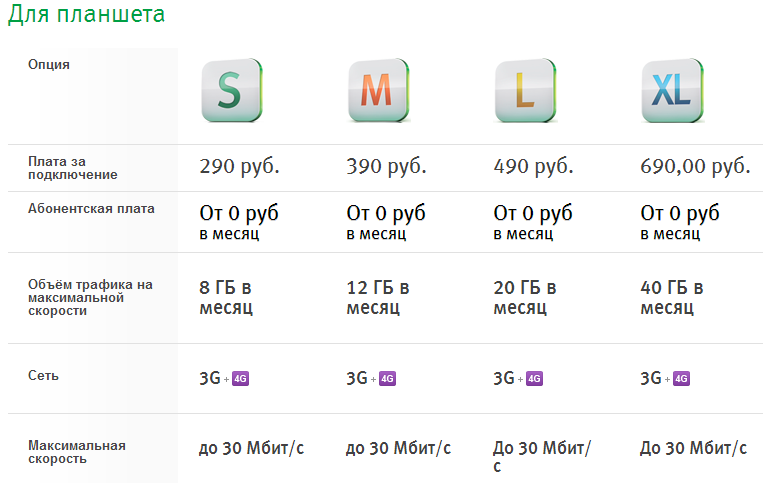Click the 'Сеть' row label

[x=43, y=376]
